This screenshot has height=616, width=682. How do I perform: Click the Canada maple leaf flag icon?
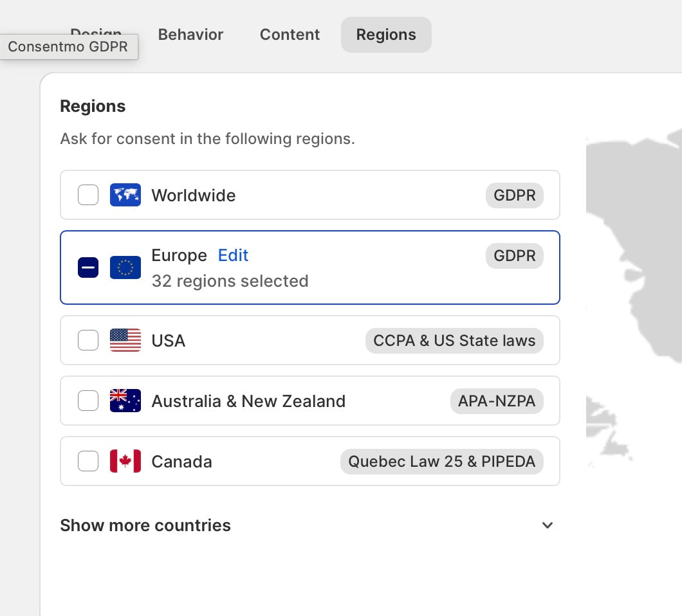[125, 461]
